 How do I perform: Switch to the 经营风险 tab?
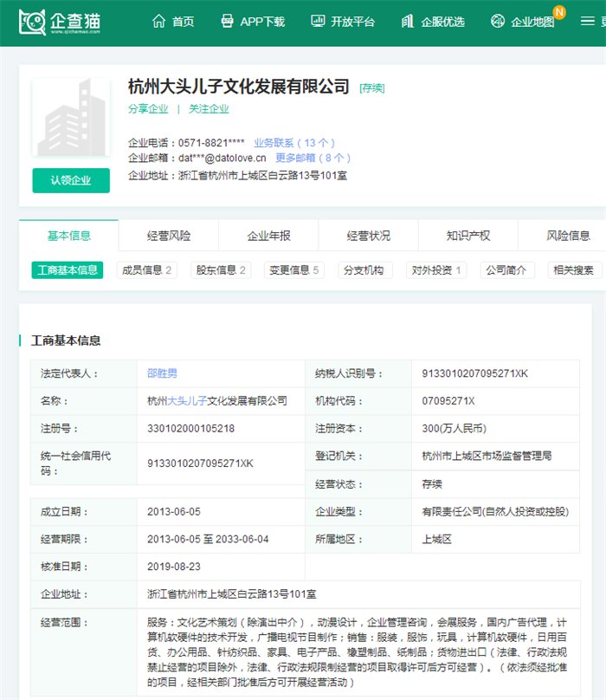pos(169,236)
